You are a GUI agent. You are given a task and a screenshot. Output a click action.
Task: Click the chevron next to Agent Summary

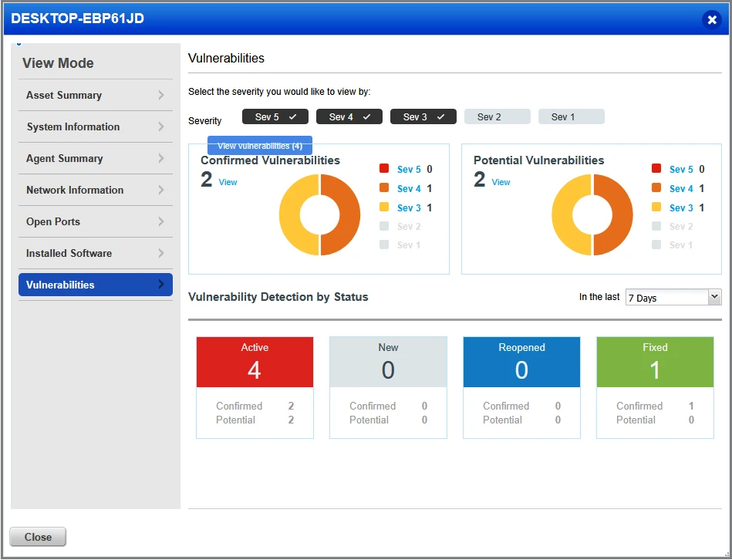pyautogui.click(x=161, y=159)
